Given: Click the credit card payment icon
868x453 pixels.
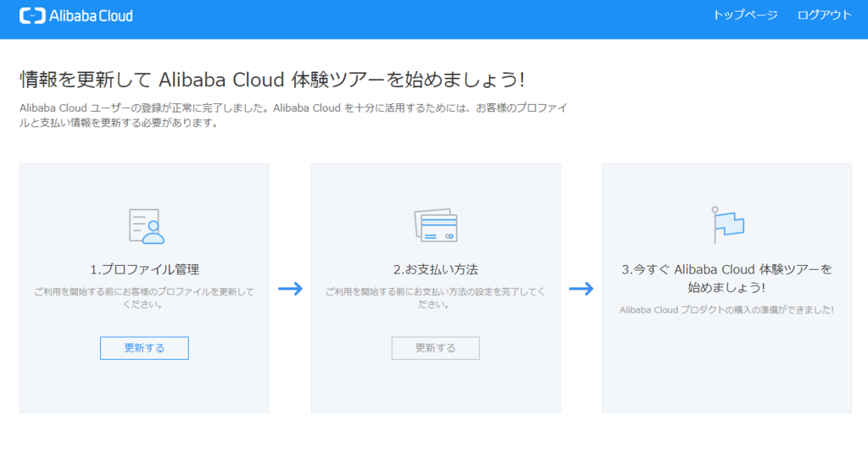Looking at the screenshot, I should [436, 225].
